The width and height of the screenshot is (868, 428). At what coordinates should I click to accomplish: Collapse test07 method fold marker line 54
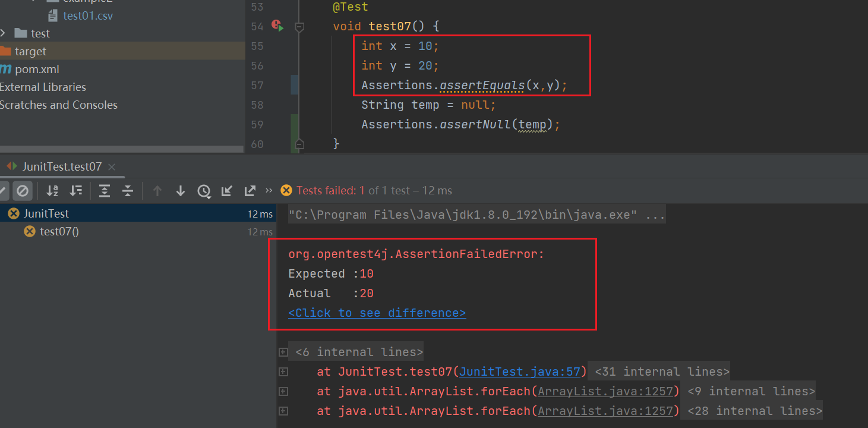point(299,26)
